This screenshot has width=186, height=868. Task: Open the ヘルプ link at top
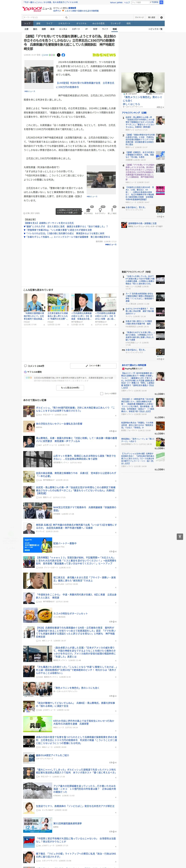pyautogui.click(x=127, y=2)
